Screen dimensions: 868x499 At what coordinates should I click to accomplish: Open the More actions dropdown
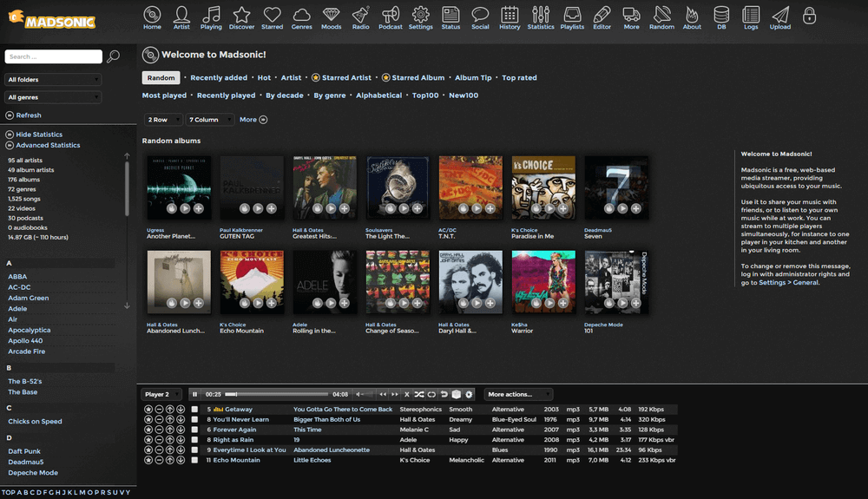click(519, 394)
